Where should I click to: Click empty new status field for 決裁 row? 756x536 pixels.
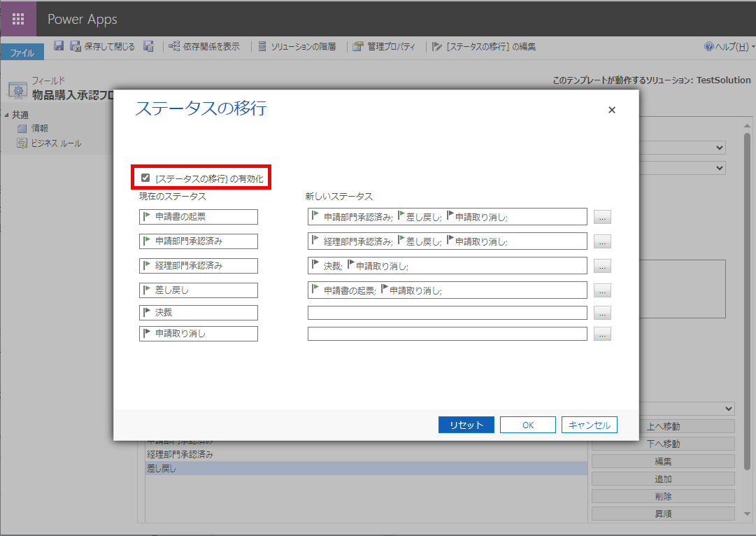point(448,313)
